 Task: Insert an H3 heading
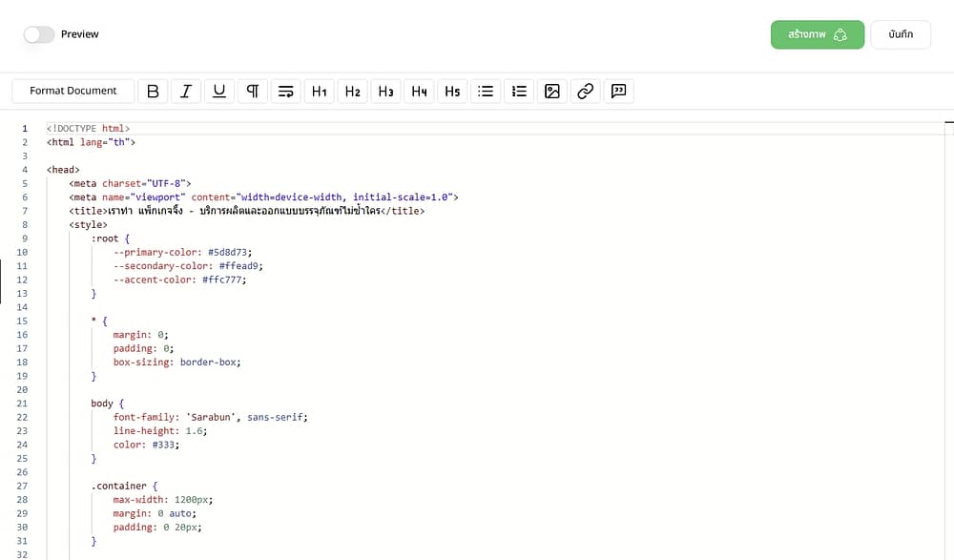(x=385, y=91)
